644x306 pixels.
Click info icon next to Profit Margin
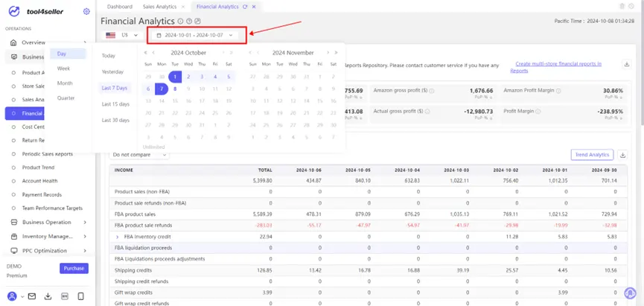pos(538,112)
